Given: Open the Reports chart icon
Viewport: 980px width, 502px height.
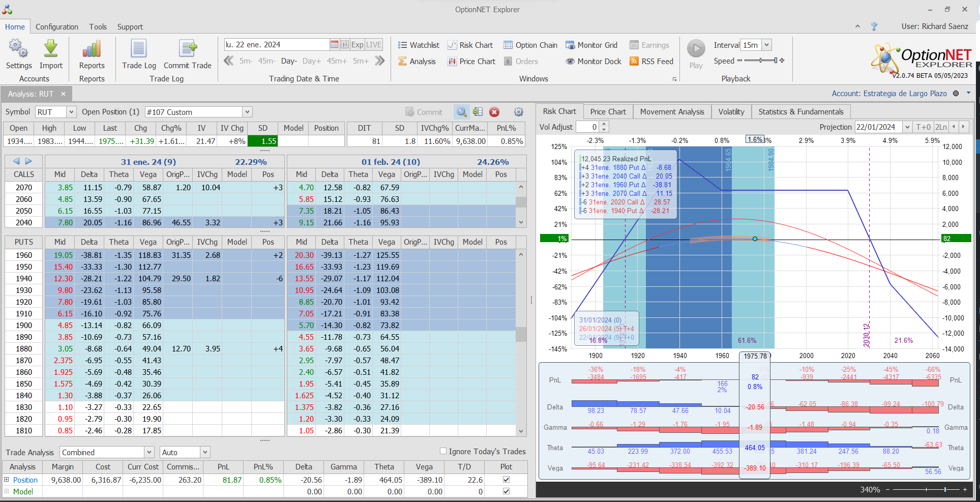Looking at the screenshot, I should point(92,49).
